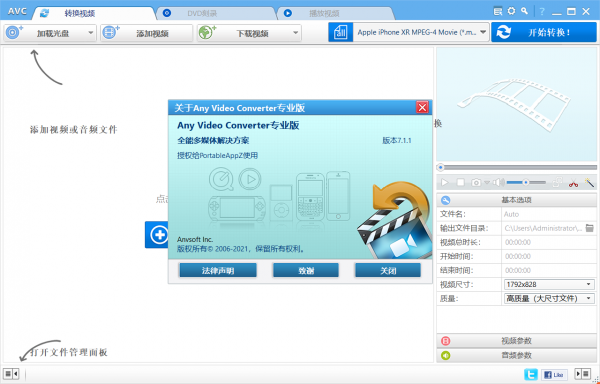Click the key registration icon

(x=524, y=11)
